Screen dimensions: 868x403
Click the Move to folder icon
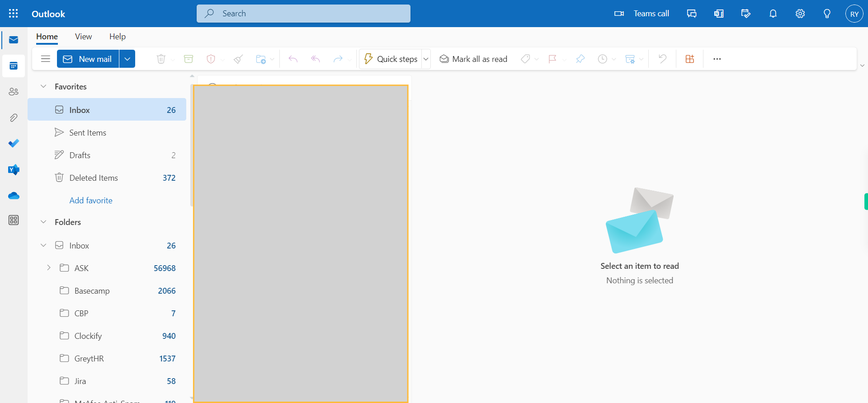pos(261,59)
